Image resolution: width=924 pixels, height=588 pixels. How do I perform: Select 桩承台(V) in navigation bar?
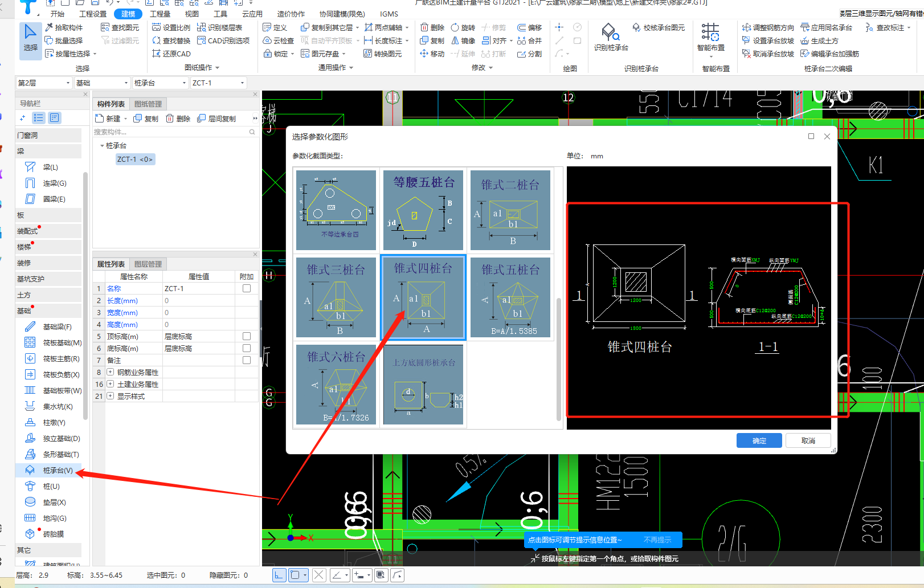(49, 470)
